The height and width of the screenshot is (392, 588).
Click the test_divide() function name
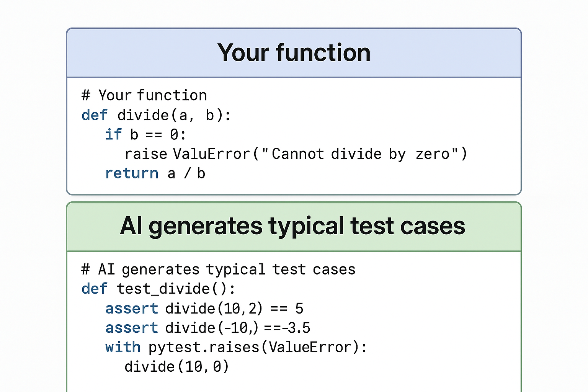point(175,289)
